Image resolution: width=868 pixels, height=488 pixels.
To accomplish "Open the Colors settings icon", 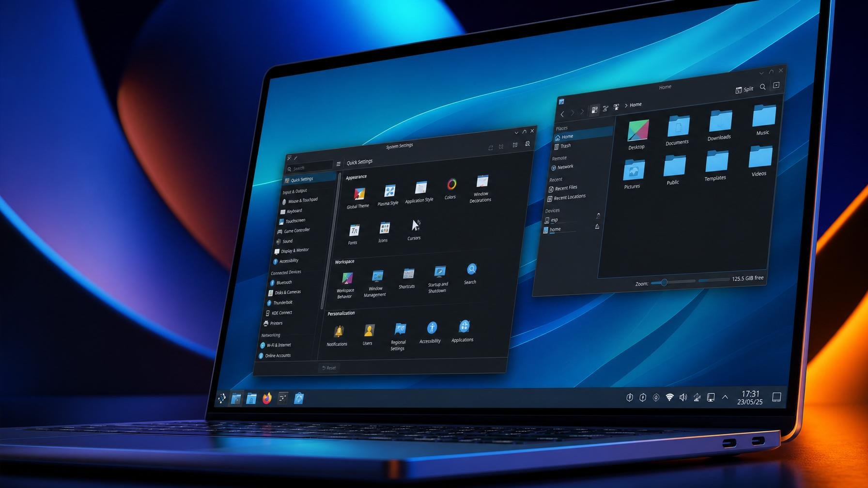I will pyautogui.click(x=451, y=188).
